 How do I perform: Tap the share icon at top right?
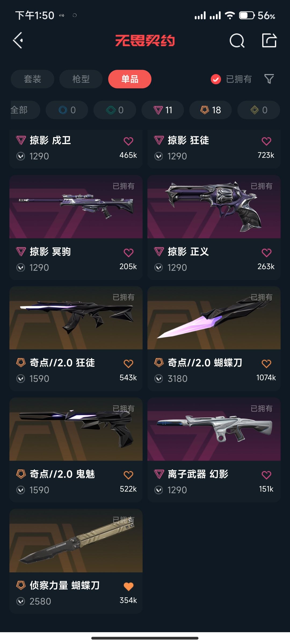(x=269, y=41)
